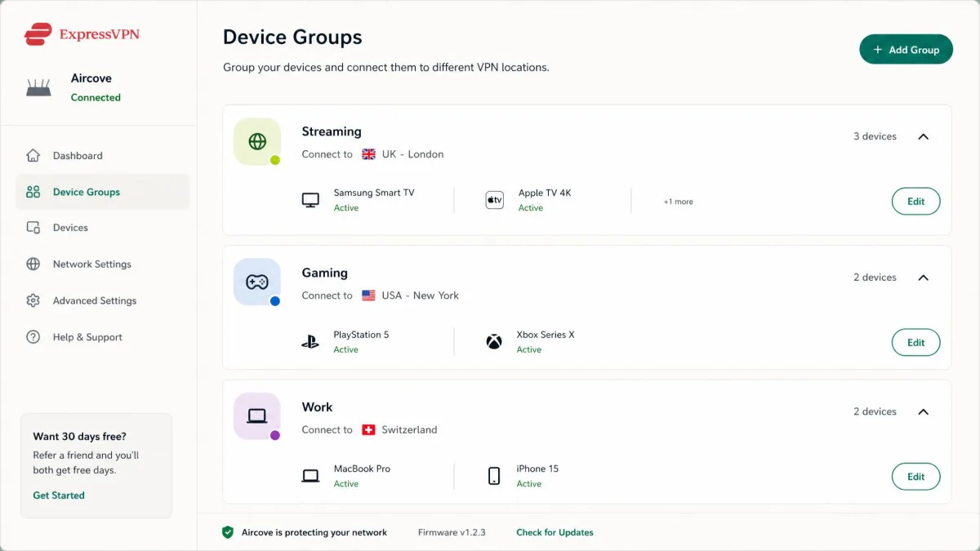Click the Streaming group green color dot
Image resolution: width=980 pixels, height=551 pixels.
(x=275, y=160)
